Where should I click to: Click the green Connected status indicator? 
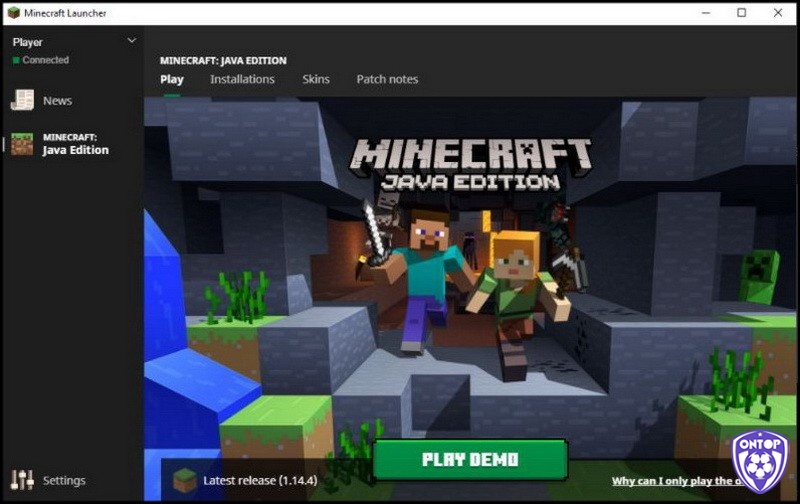pos(16,60)
